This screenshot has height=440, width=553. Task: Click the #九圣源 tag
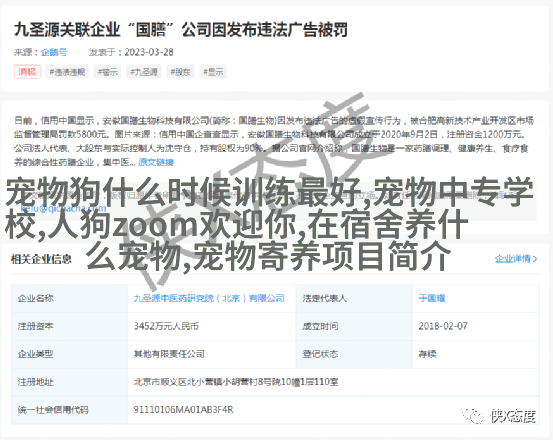144,72
